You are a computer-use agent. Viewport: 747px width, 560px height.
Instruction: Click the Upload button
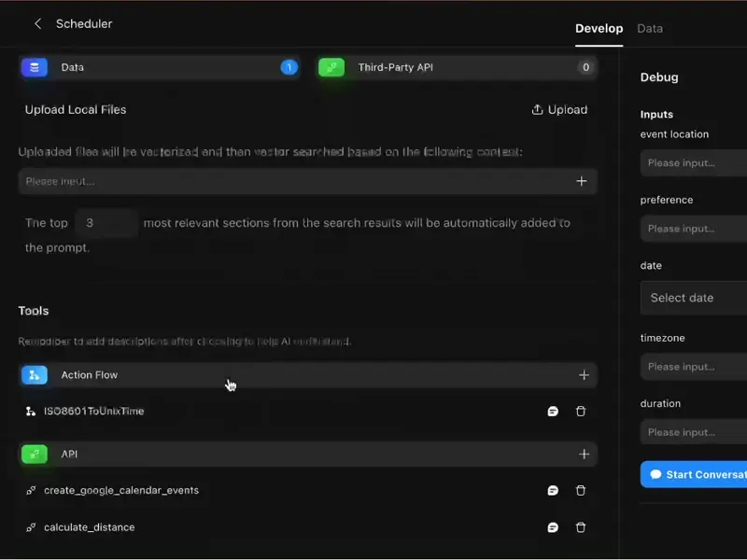(559, 109)
